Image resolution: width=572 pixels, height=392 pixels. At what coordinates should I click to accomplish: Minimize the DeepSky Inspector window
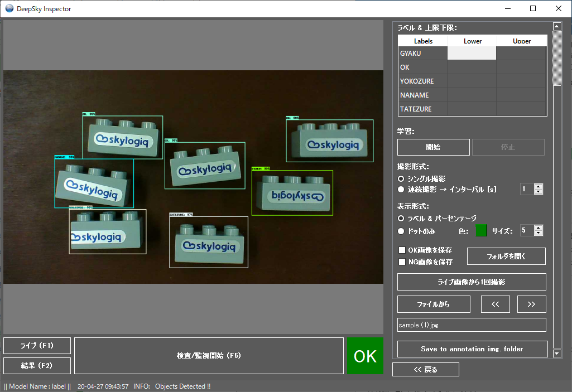(507, 8)
